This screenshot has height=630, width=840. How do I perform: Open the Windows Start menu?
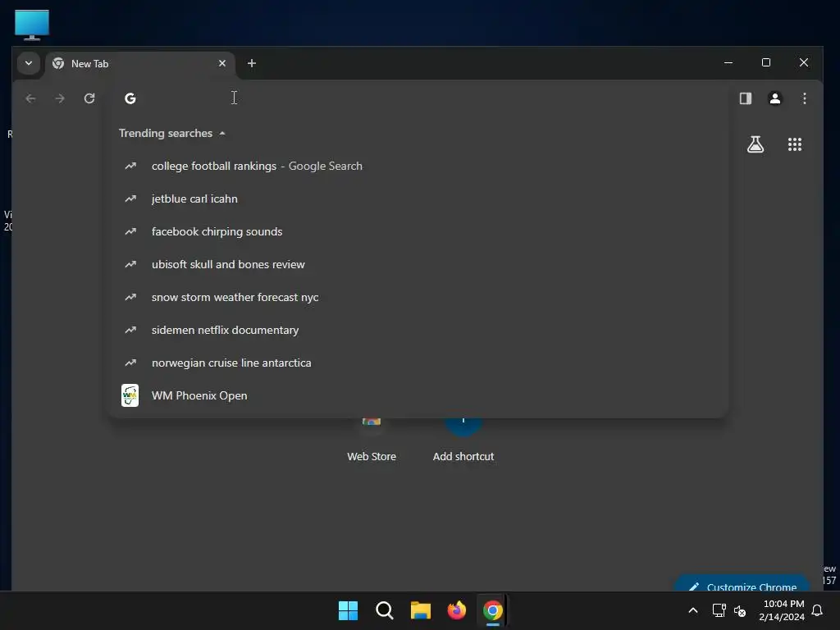click(x=348, y=610)
